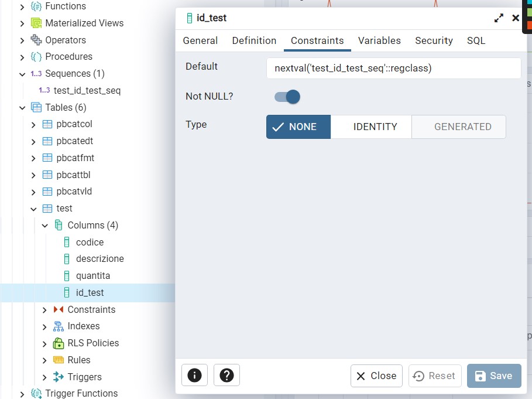
Task: Select the descrizione column in the tree
Action: point(99,259)
